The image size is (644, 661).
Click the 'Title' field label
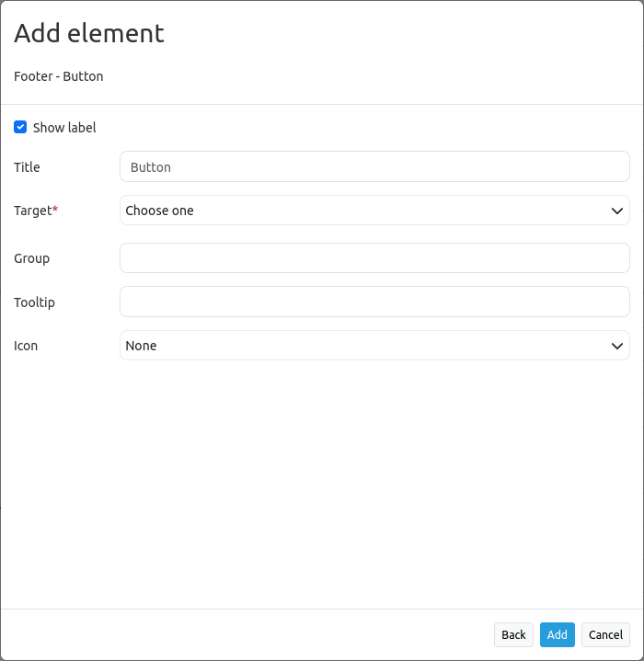27,167
